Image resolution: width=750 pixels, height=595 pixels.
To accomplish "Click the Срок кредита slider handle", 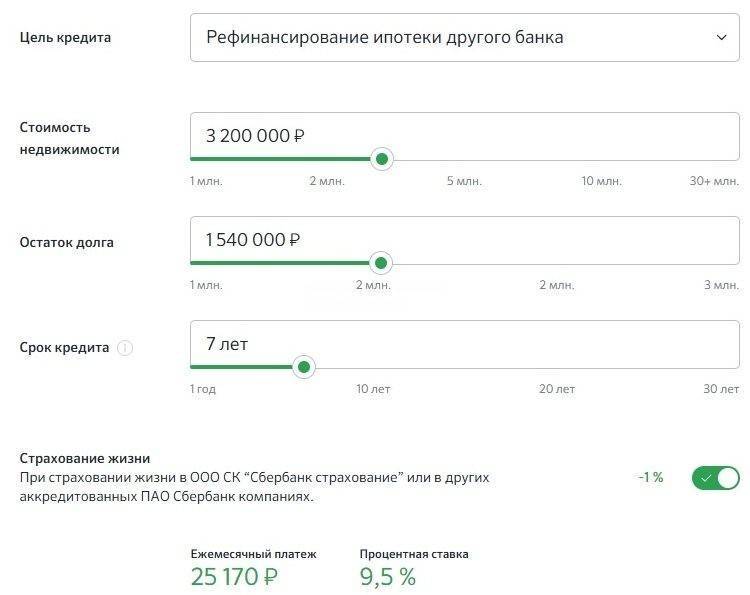I will click(x=304, y=367).
